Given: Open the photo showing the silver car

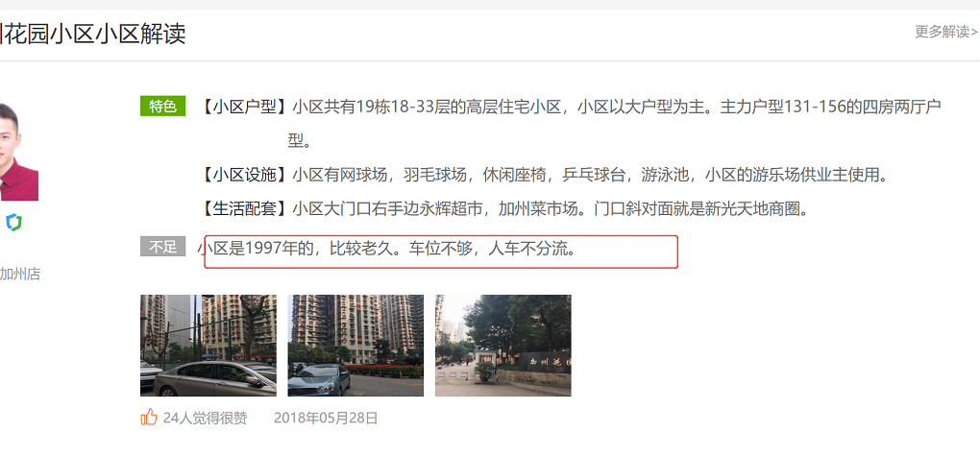Looking at the screenshot, I should (208, 346).
